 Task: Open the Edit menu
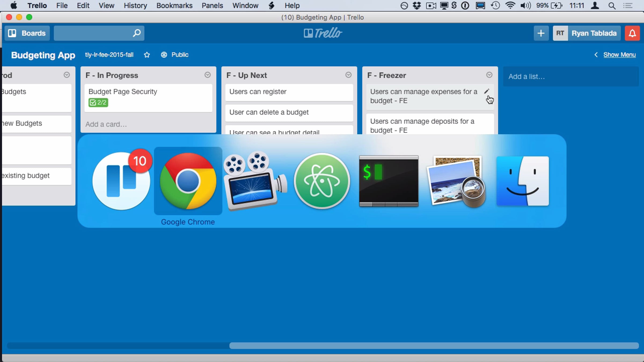tap(83, 5)
